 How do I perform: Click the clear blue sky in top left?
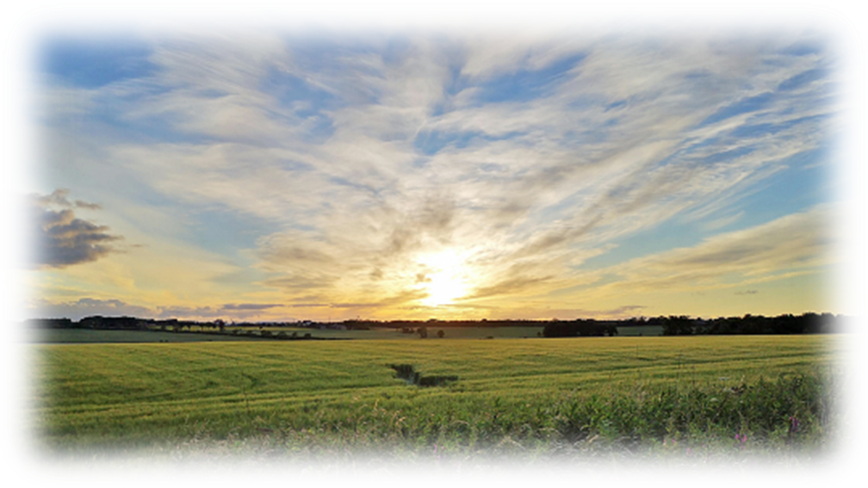pos(69,52)
